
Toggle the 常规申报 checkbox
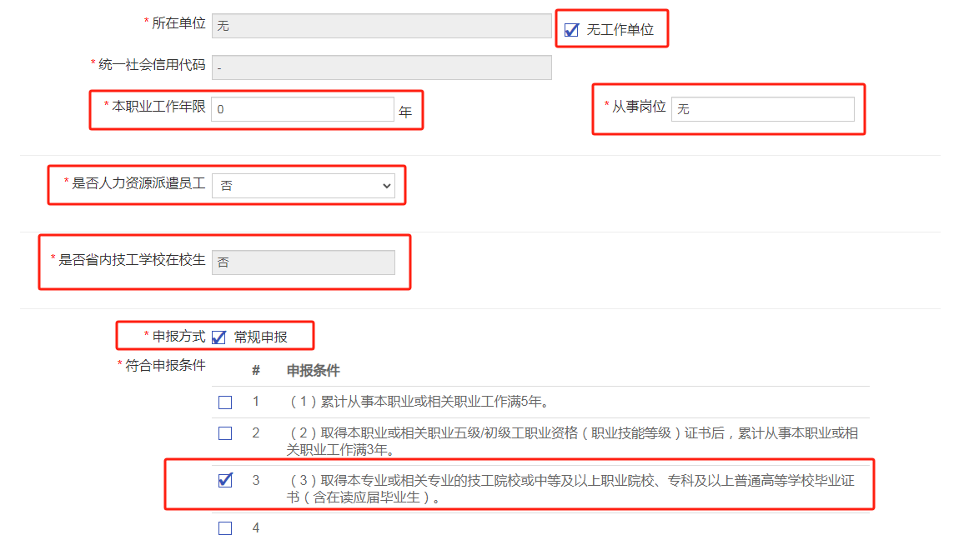pyautogui.click(x=218, y=337)
